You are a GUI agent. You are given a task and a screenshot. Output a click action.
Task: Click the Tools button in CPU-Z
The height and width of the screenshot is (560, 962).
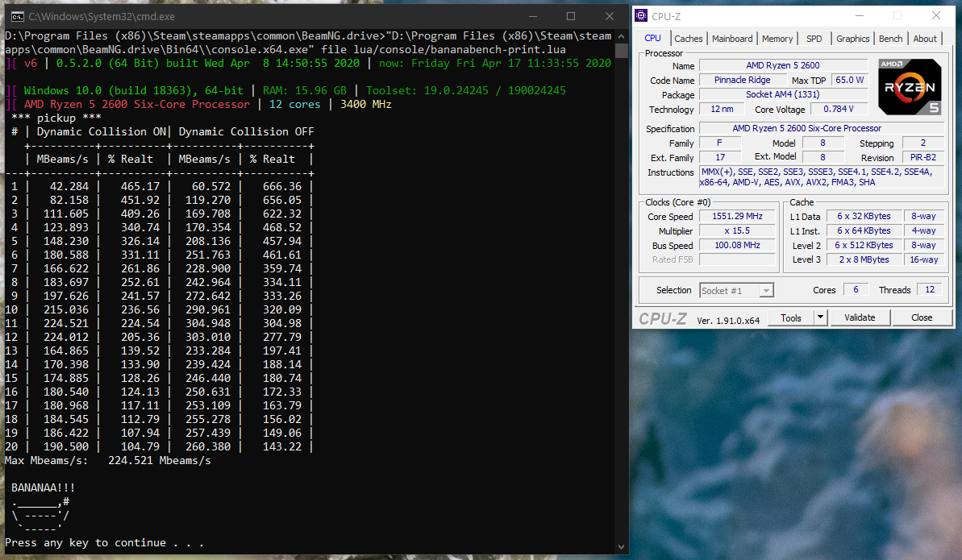(x=790, y=317)
